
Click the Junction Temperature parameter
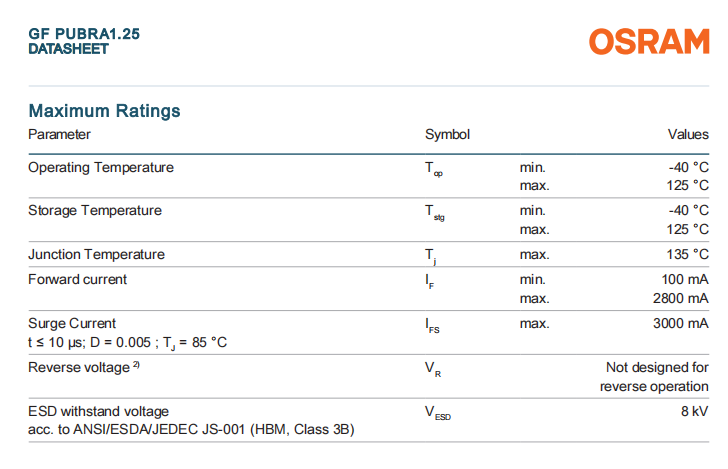(97, 254)
